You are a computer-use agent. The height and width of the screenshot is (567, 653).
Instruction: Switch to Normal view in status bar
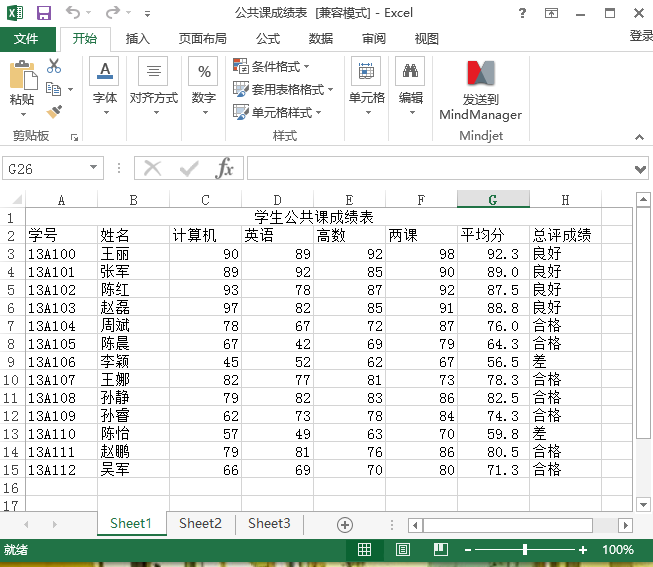365,550
